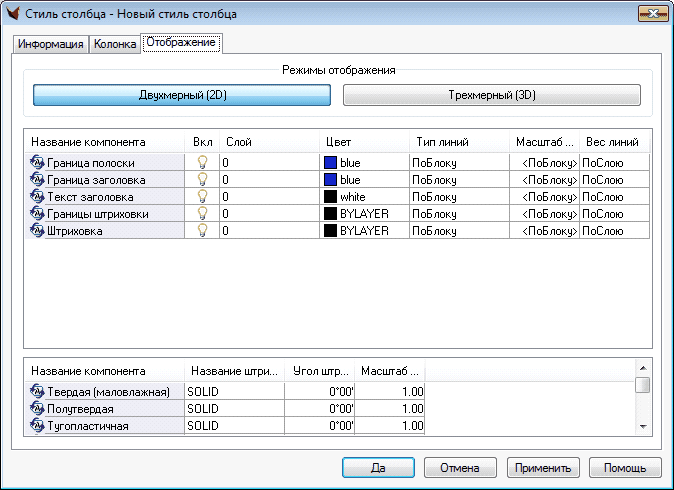The width and height of the screenshot is (674, 490).
Task: Click the icon beside Полутвердая
Action: [x=38, y=409]
